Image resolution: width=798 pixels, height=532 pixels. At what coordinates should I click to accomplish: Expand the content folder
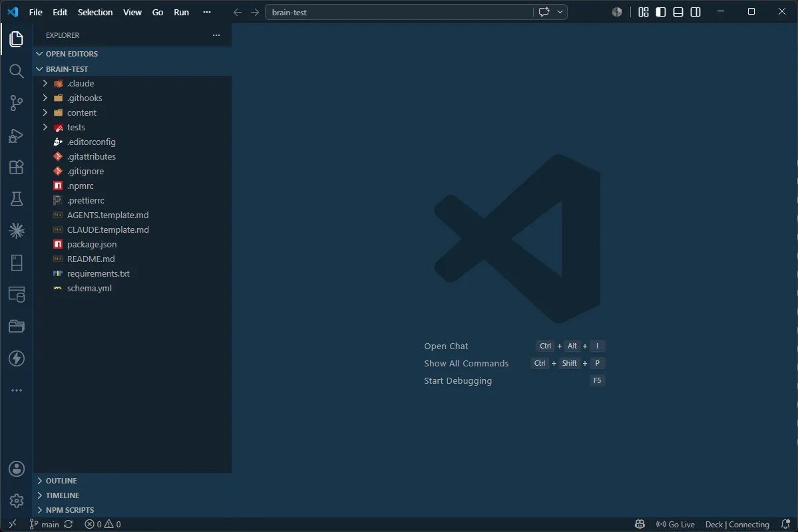click(x=132, y=113)
